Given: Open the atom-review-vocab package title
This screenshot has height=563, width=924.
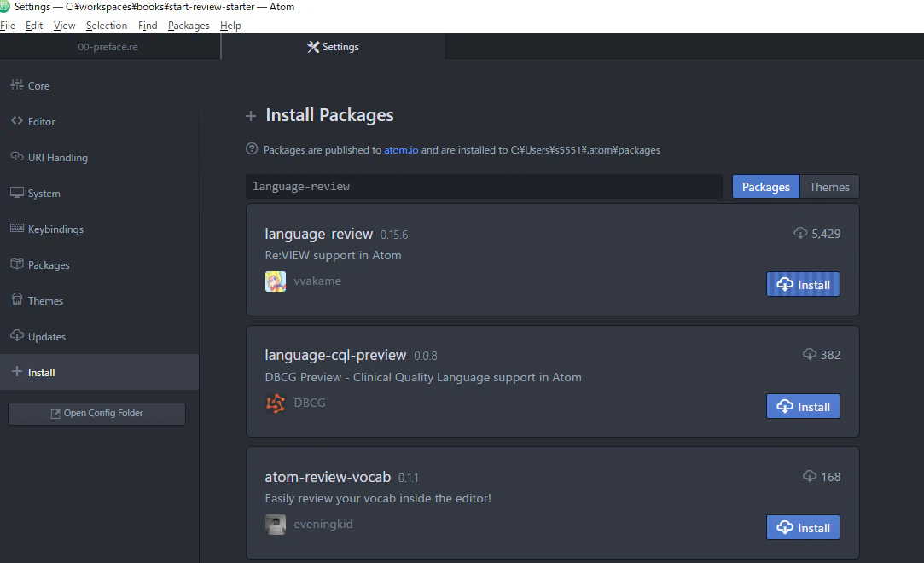Looking at the screenshot, I should (328, 477).
